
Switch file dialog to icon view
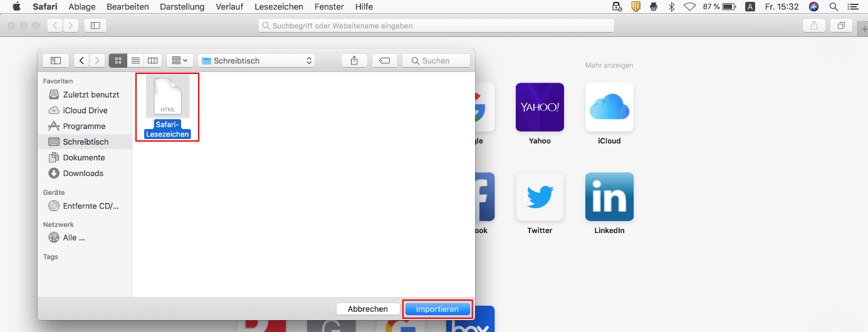117,61
